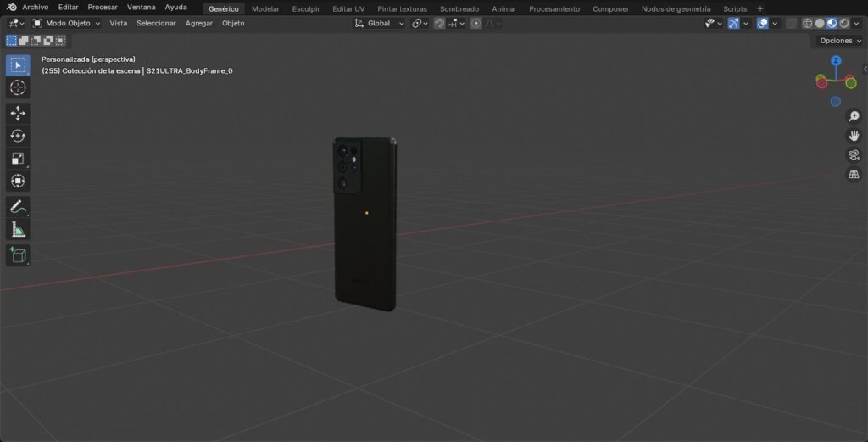The width and height of the screenshot is (868, 442).
Task: Switch orthographic/perspective grid icon
Action: coord(854,175)
